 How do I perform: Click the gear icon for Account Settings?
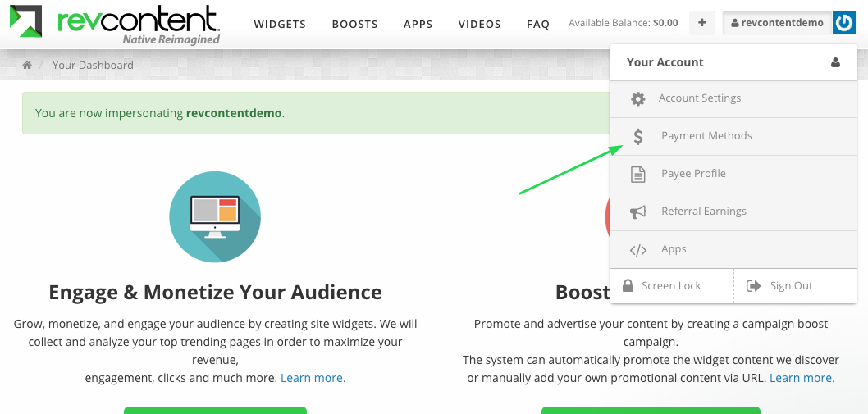tap(637, 98)
